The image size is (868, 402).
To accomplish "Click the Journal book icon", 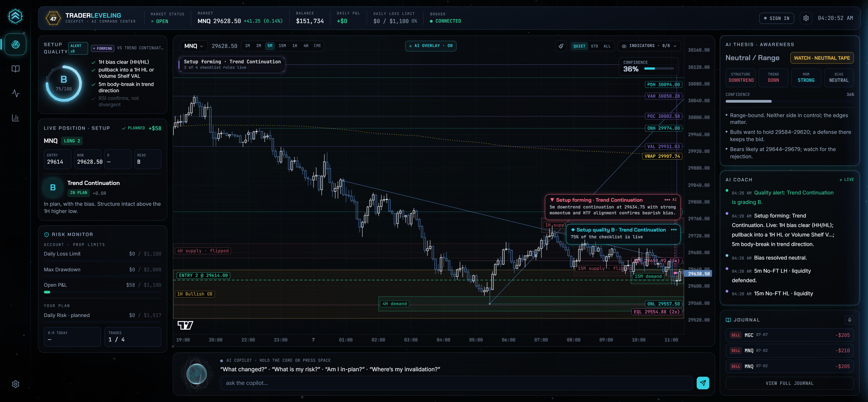I will [728, 320].
